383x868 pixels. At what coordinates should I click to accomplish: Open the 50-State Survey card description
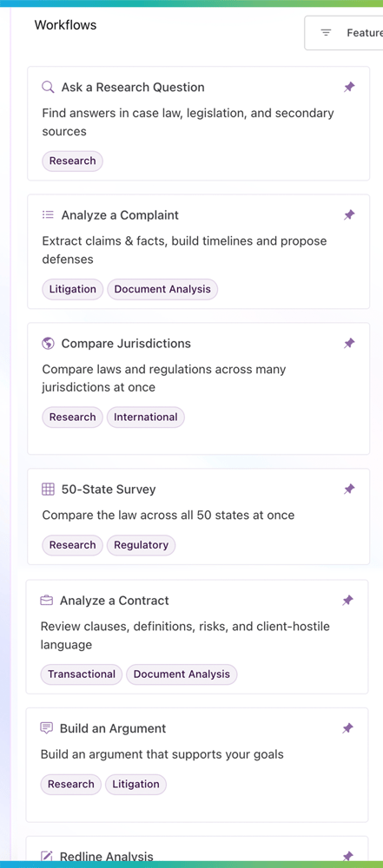click(x=168, y=516)
